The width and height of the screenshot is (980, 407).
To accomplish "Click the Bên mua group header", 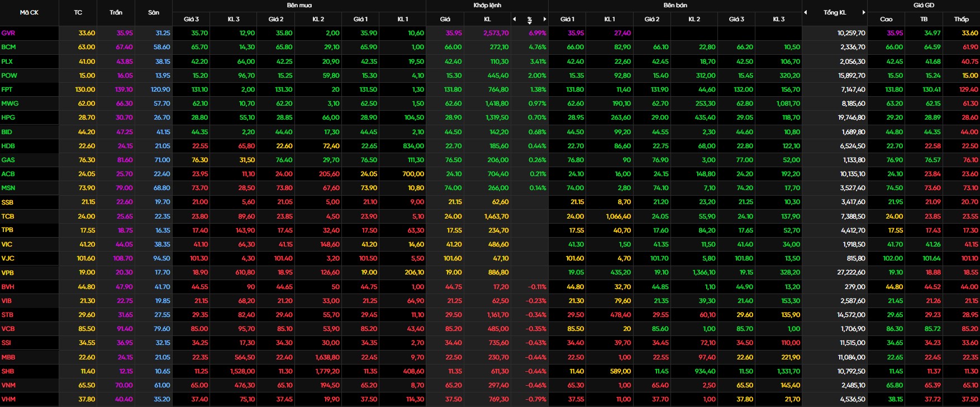I will point(299,5).
